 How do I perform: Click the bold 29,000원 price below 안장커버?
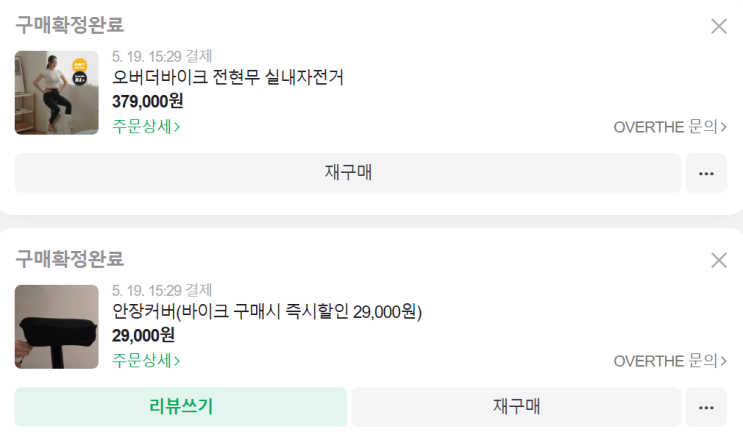[x=143, y=335]
